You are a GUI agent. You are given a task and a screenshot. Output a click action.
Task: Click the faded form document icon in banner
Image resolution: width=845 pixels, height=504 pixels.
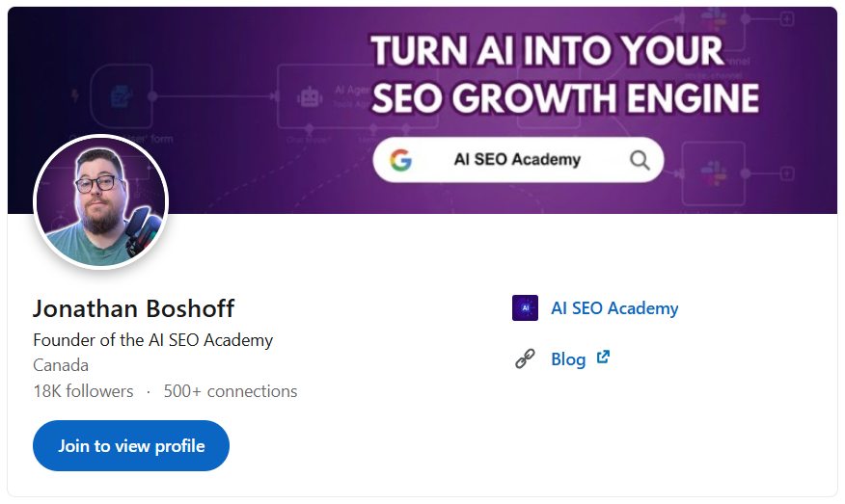click(x=123, y=95)
